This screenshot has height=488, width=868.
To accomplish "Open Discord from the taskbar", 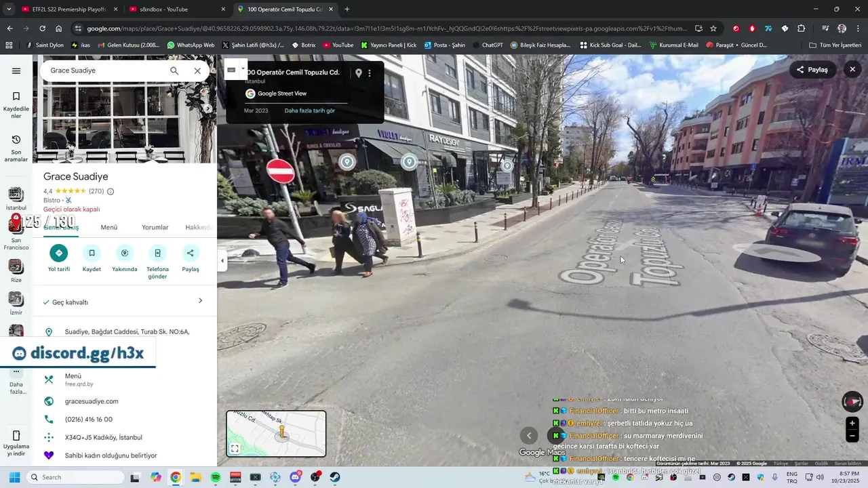I will pyautogui.click(x=295, y=477).
